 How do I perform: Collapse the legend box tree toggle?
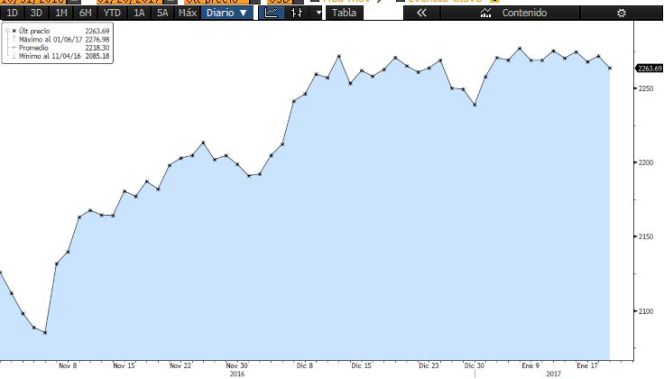(x=7, y=31)
